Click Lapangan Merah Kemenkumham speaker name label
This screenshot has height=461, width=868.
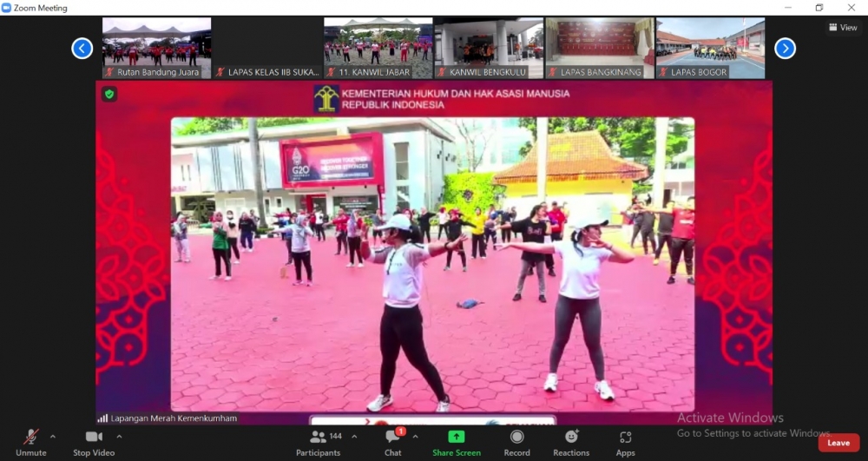174,418
